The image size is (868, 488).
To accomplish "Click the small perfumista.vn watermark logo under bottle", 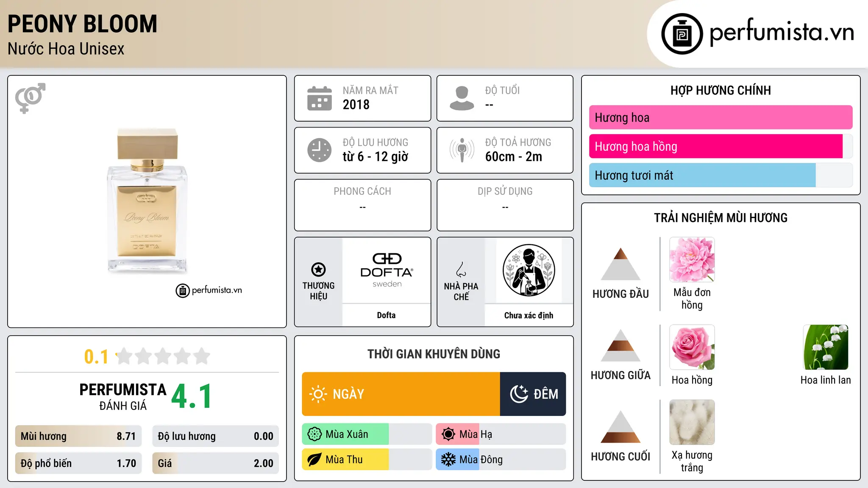I will [x=209, y=291].
